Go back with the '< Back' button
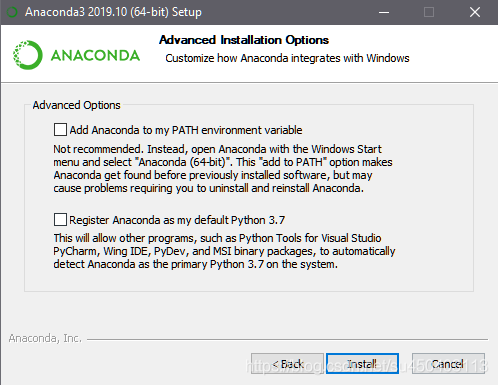498x385 pixels. tap(287, 364)
